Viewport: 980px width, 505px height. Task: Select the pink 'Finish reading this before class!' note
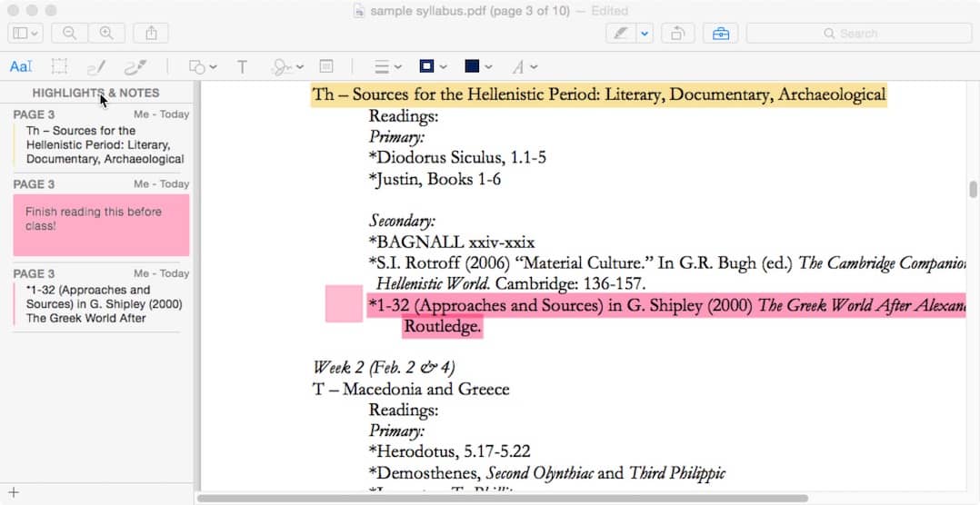click(101, 224)
